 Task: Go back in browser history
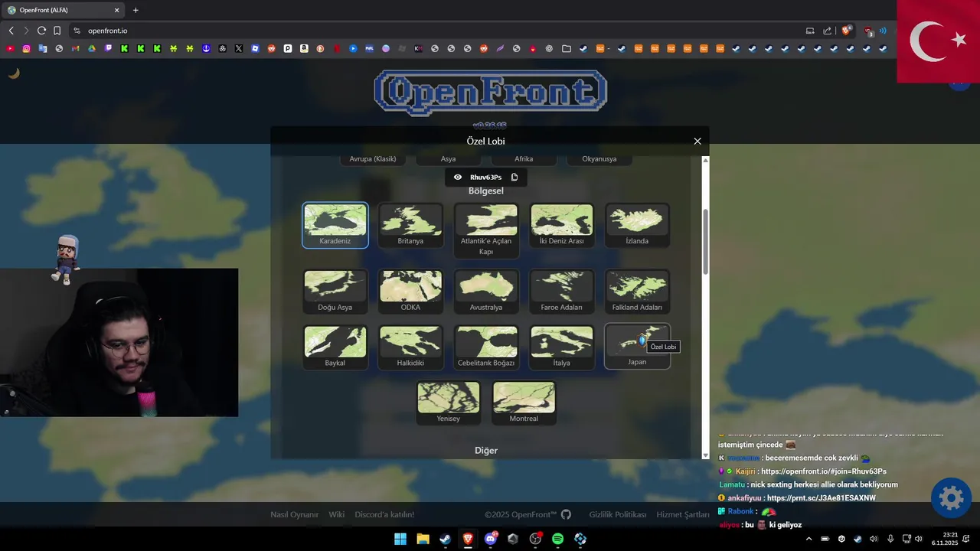pyautogui.click(x=11, y=31)
